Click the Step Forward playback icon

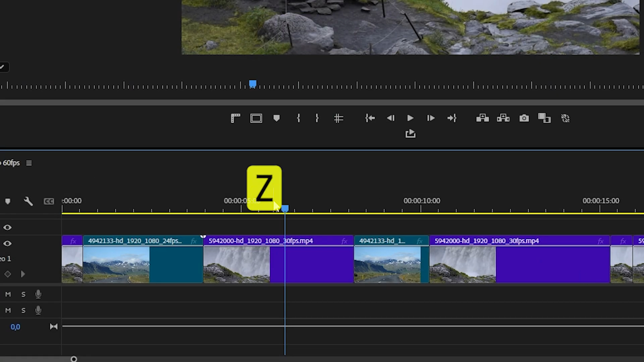[431, 118]
